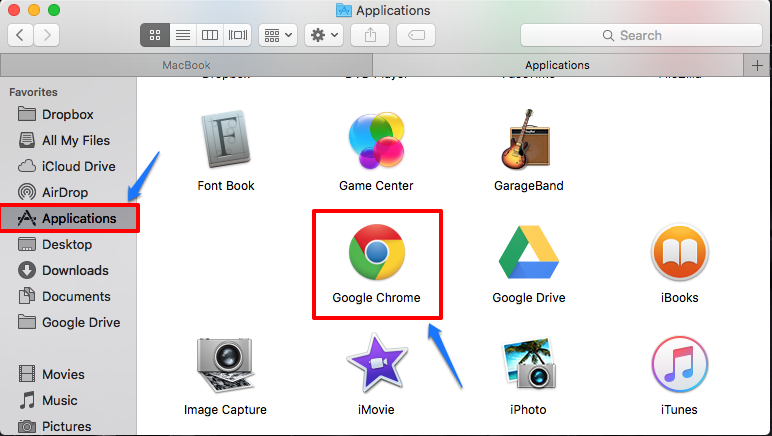Click the iMovie label text

[x=376, y=409]
